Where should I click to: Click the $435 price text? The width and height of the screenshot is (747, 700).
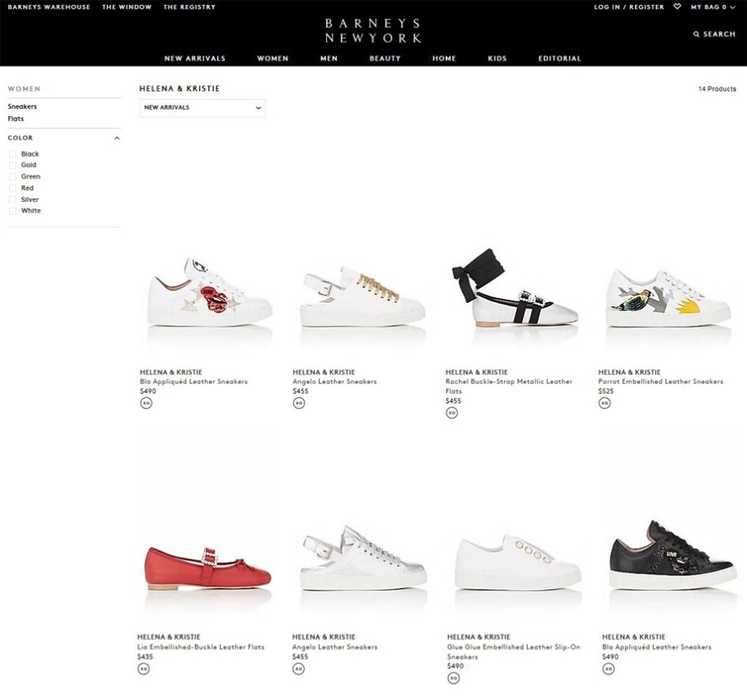[145, 657]
